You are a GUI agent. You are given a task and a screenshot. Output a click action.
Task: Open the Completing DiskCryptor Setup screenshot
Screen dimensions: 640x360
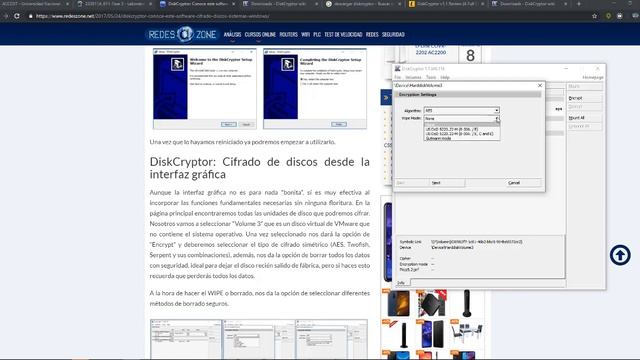tap(315, 88)
